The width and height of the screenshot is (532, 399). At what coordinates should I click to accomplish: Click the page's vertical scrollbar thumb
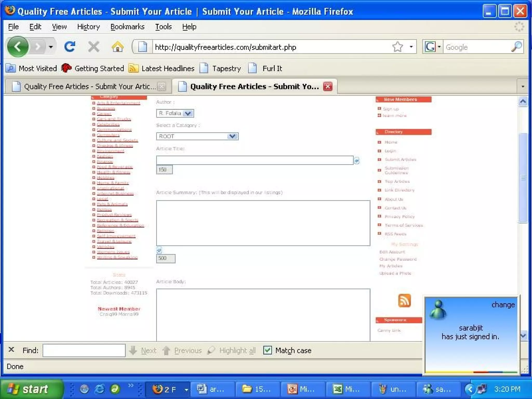[523, 178]
